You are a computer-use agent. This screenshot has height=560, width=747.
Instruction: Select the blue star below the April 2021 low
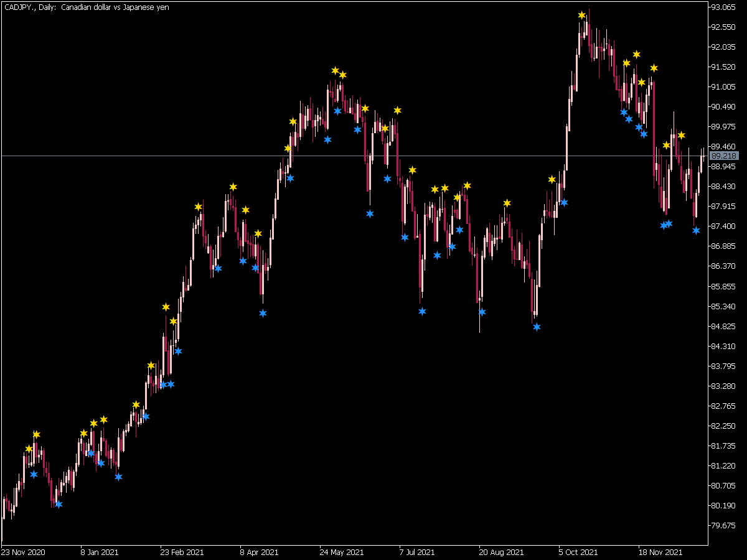[x=263, y=313]
